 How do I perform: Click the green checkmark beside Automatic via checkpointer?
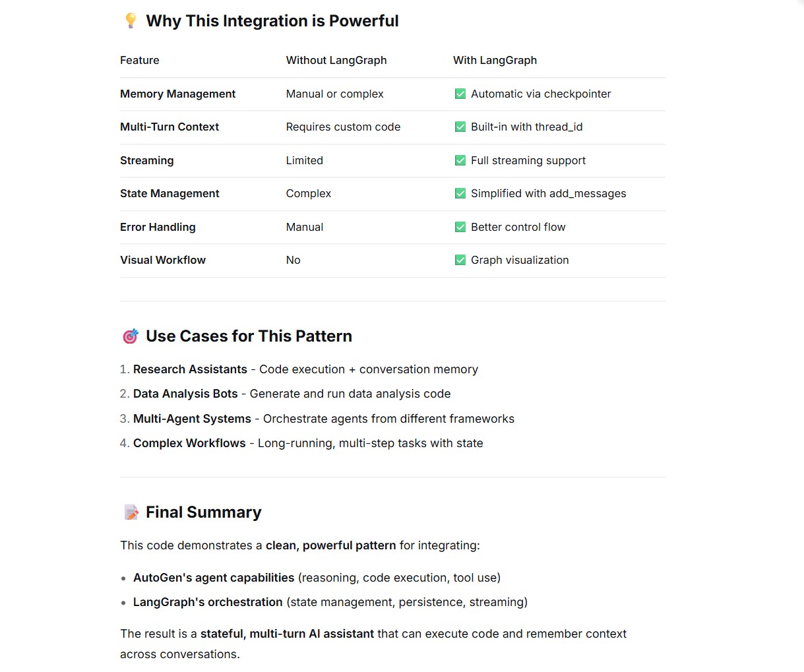coord(460,94)
